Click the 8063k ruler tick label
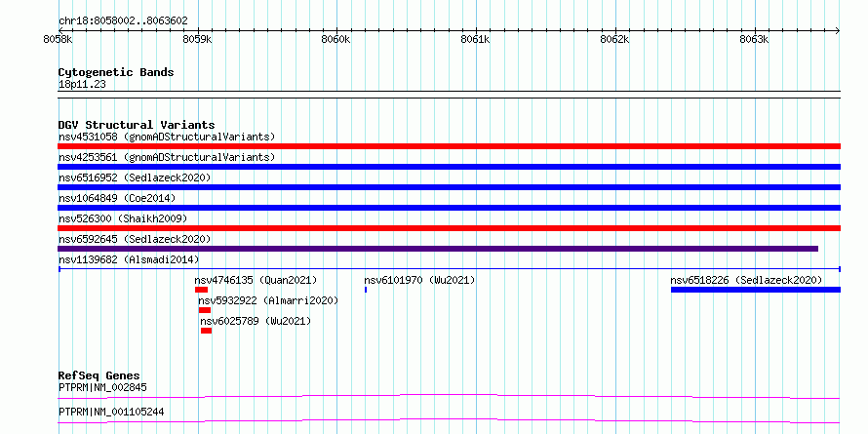This screenshot has height=434, width=868. point(755,40)
